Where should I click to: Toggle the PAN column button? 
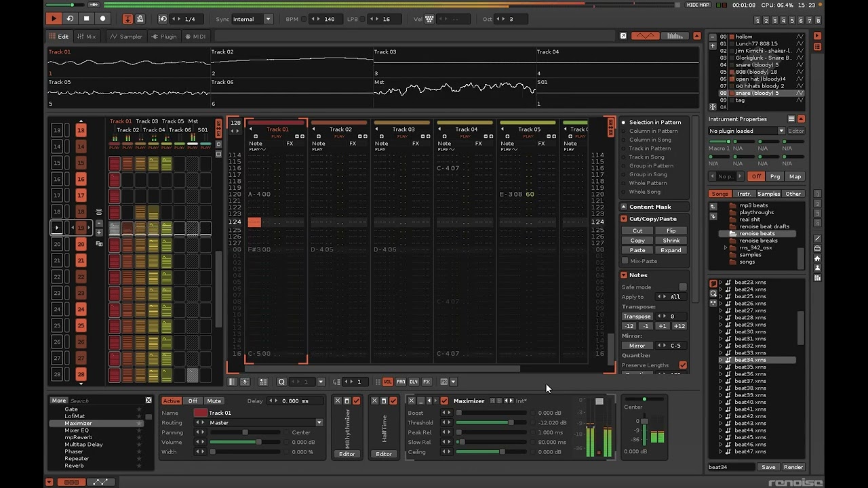pyautogui.click(x=401, y=382)
